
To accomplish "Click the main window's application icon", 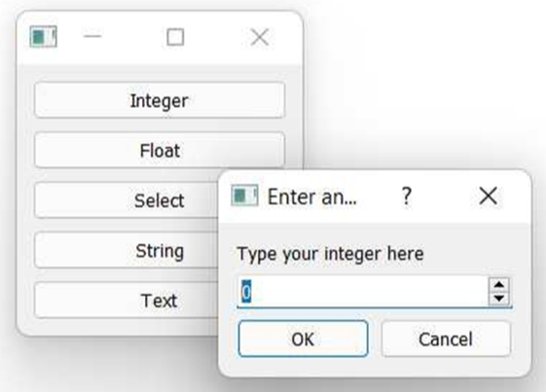I will pos(43,37).
